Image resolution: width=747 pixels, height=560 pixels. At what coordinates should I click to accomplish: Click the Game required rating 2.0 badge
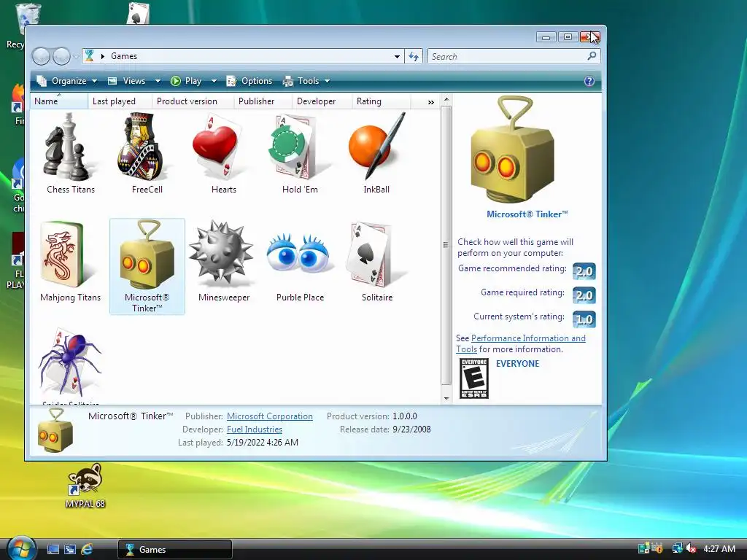click(x=584, y=295)
